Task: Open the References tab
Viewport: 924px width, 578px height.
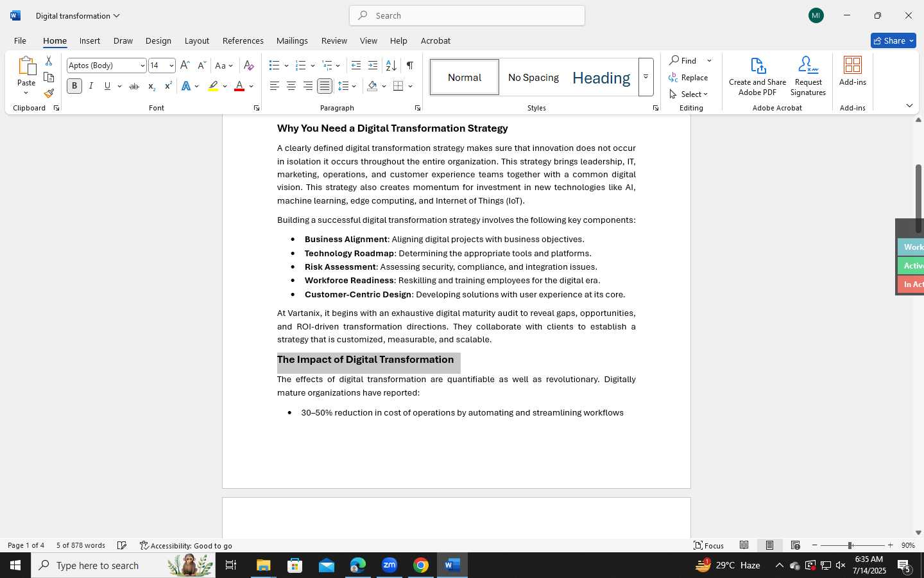Action: (x=243, y=40)
